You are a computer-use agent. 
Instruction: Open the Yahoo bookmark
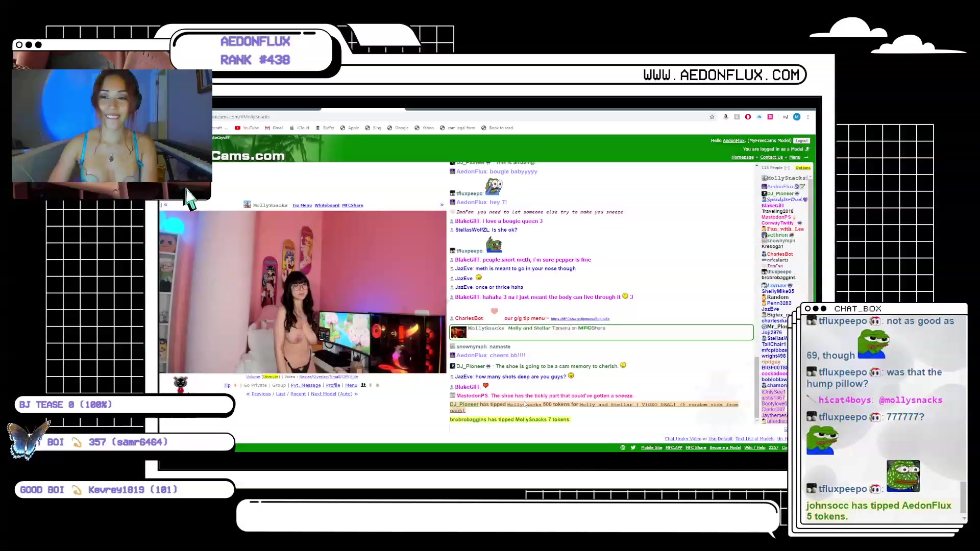(x=424, y=128)
